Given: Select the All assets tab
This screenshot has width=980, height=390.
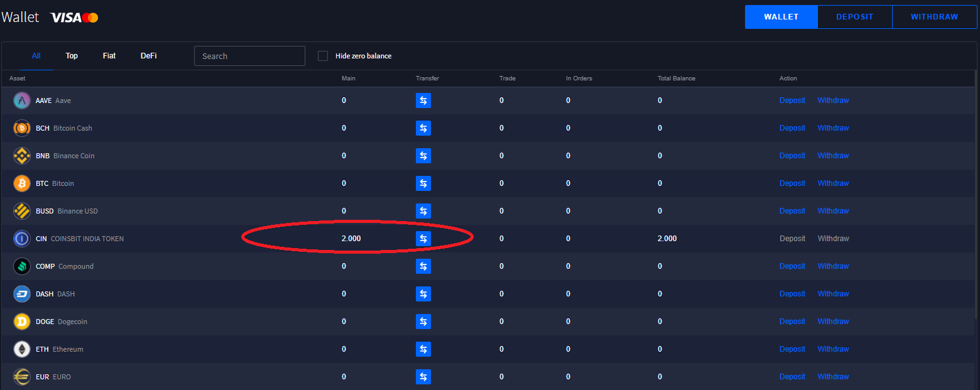Looking at the screenshot, I should coord(36,56).
